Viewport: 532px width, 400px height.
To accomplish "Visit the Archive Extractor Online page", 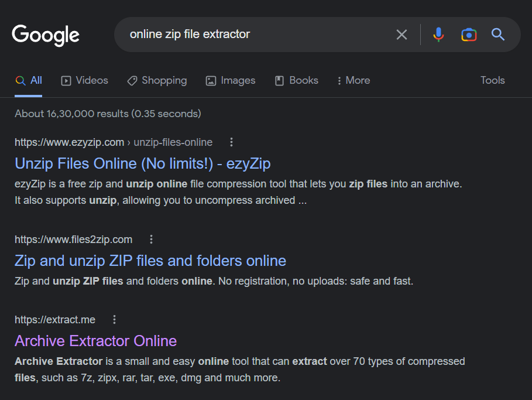I will 95,341.
